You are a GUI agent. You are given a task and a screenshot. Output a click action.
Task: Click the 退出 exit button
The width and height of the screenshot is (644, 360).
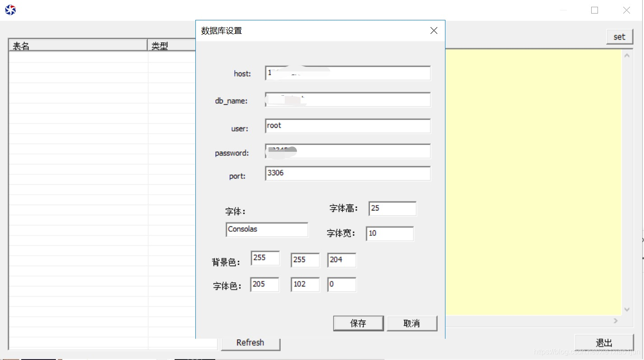[x=603, y=342]
